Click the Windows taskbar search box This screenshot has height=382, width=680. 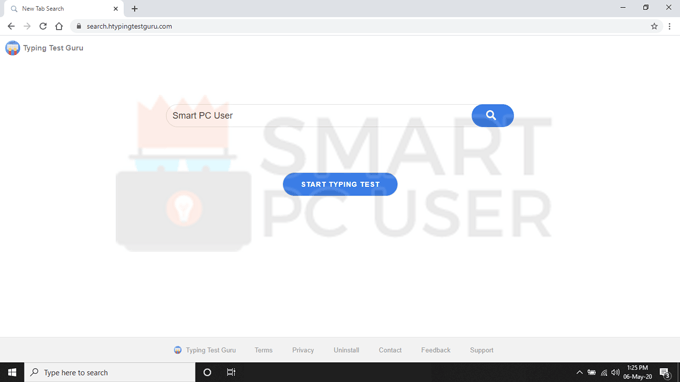[110, 372]
